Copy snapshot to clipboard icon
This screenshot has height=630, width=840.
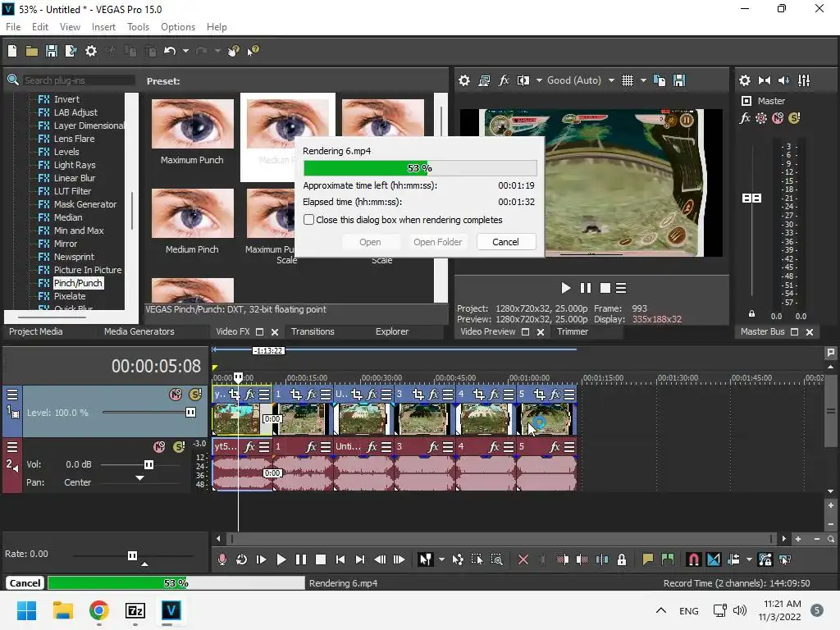click(x=660, y=80)
